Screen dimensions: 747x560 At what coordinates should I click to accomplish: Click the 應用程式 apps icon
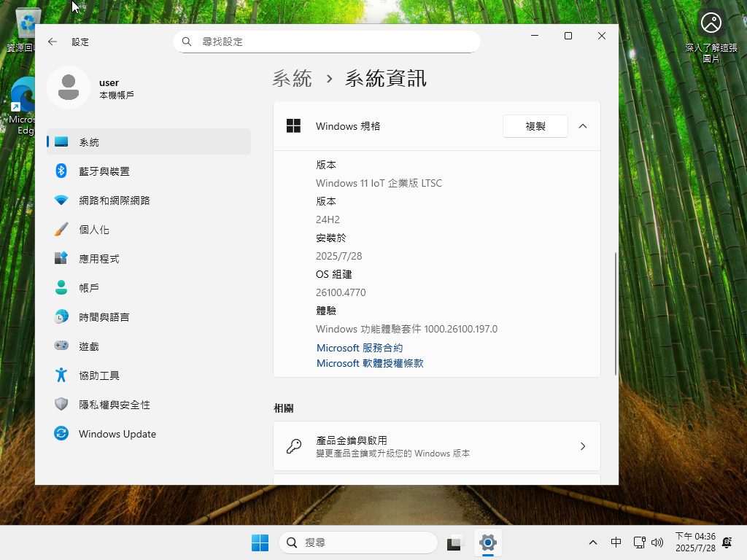62,258
